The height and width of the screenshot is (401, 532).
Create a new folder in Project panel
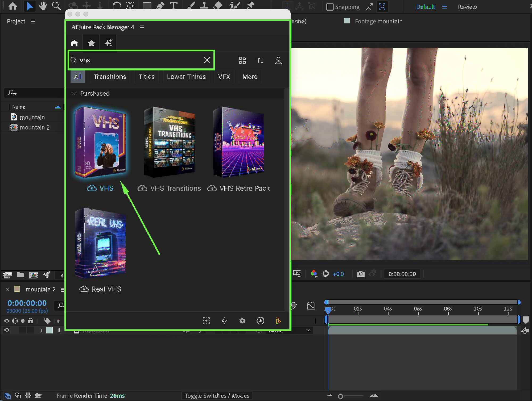(20, 275)
